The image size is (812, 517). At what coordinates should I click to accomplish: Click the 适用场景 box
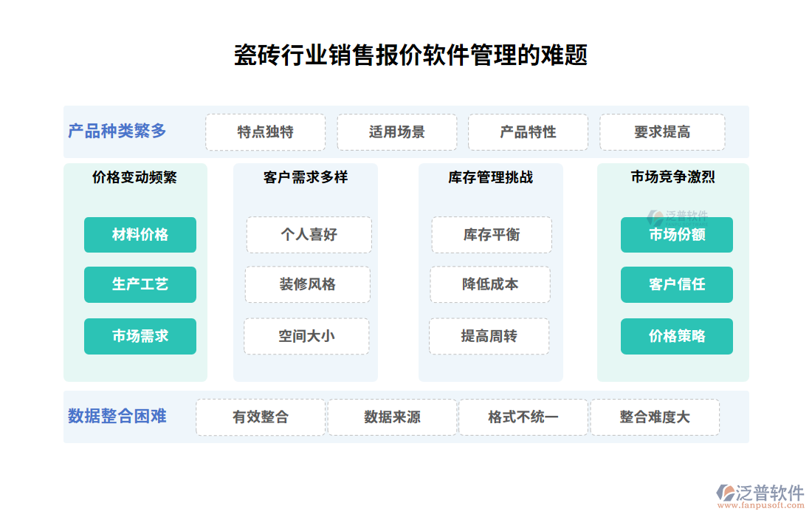pos(397,132)
